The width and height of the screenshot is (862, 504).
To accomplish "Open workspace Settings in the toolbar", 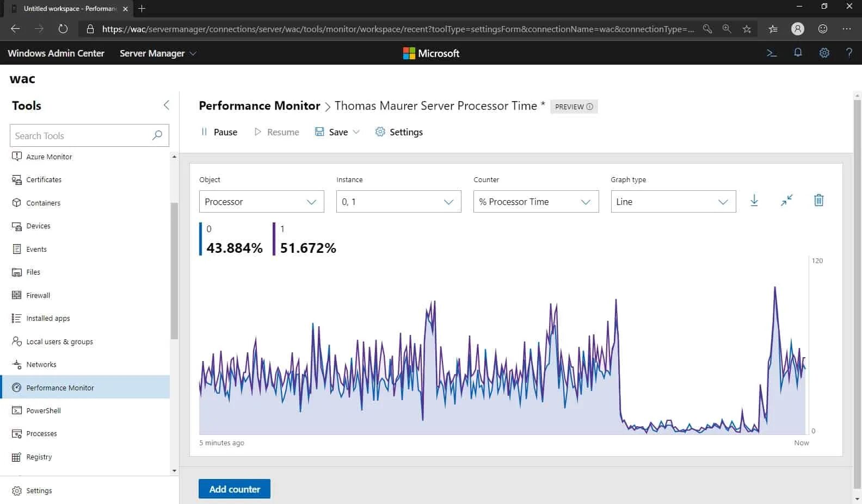I will 399,132.
